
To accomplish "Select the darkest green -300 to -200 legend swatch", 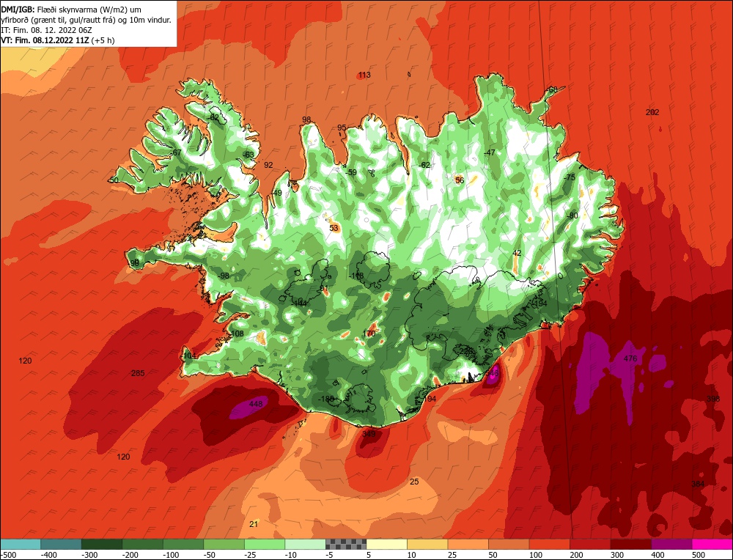I will (102, 544).
